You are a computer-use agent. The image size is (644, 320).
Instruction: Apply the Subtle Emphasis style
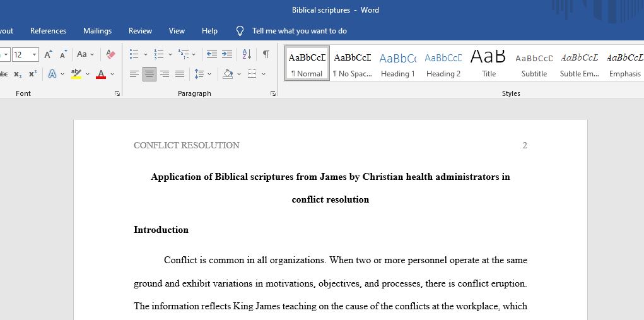point(580,63)
